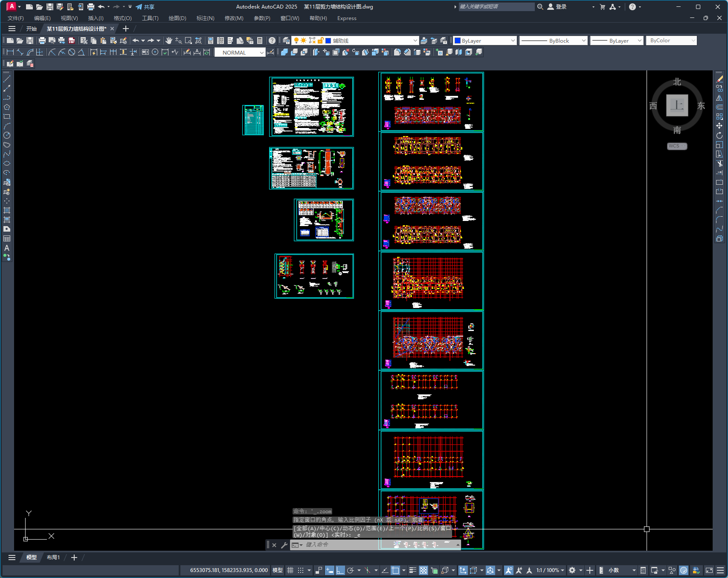Image resolution: width=728 pixels, height=578 pixels.
Task: Toggle object snap in status bar
Action: tap(395, 570)
